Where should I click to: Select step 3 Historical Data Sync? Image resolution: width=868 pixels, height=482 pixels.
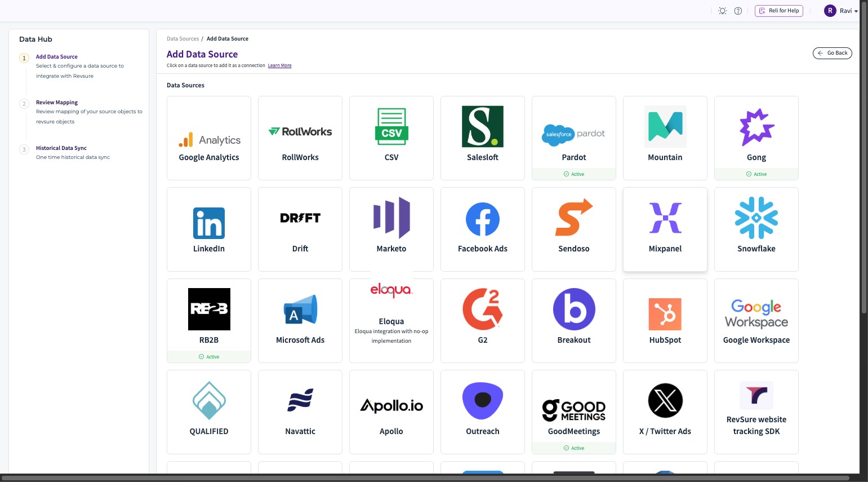tap(61, 148)
